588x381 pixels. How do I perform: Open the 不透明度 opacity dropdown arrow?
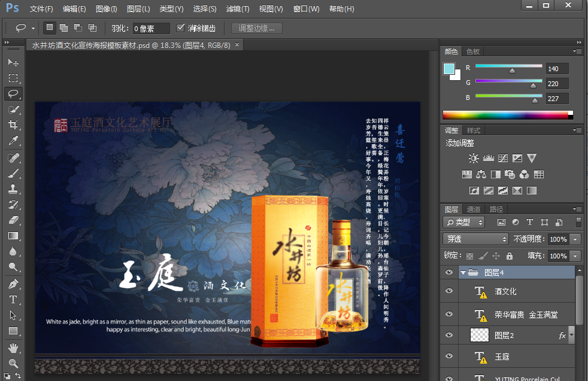tap(575, 239)
